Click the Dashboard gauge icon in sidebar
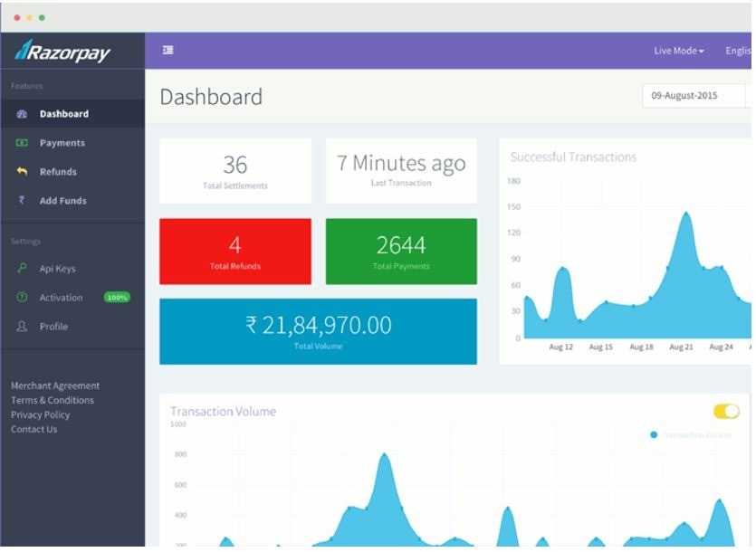 (x=22, y=114)
